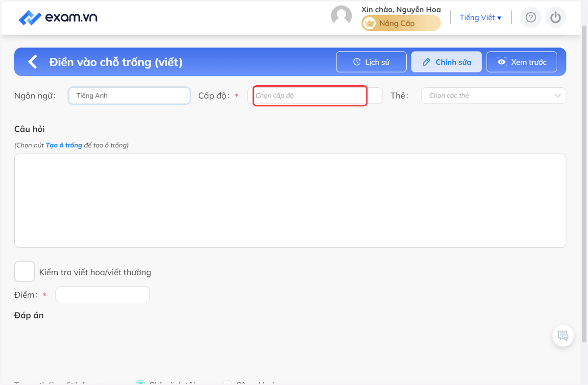This screenshot has height=385, width=588.
Task: Open the help question mark icon
Action: [531, 18]
